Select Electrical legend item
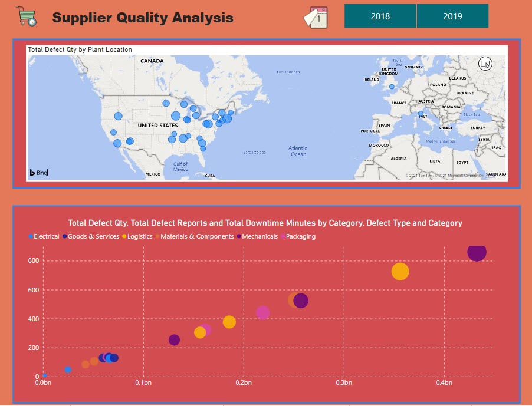The height and width of the screenshot is (406, 532). [44, 236]
